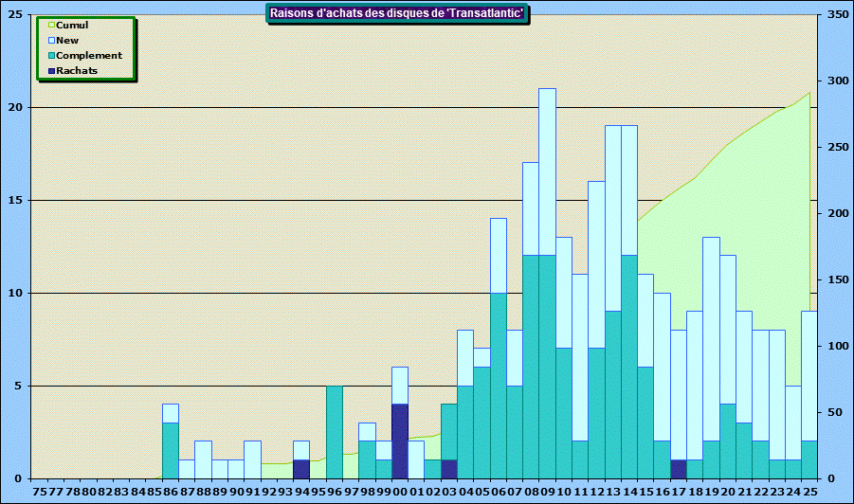Click the teal Complement bar for year 96

click(x=334, y=431)
